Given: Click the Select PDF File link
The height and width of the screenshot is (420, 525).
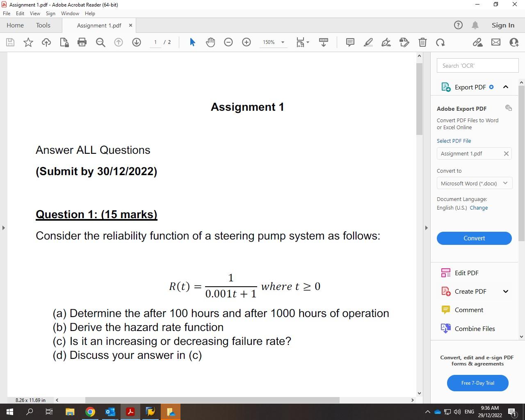Looking at the screenshot, I should point(454,141).
